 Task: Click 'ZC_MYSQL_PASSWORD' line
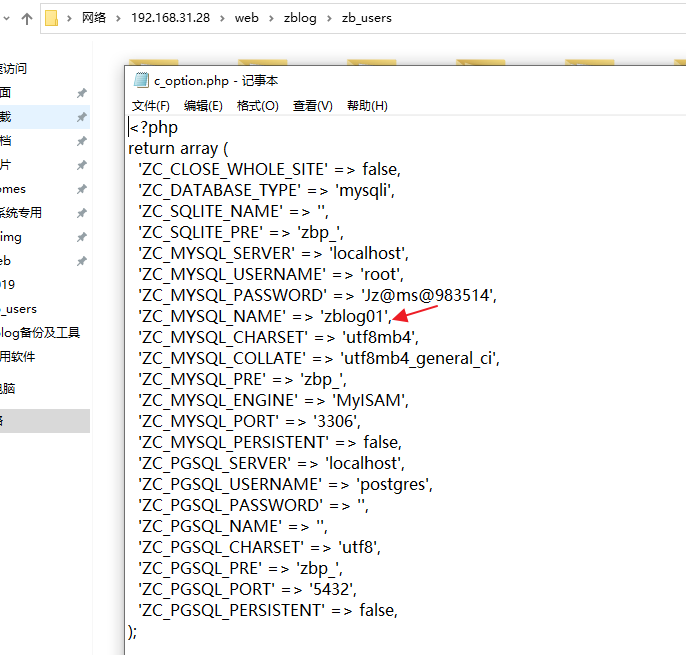[318, 295]
